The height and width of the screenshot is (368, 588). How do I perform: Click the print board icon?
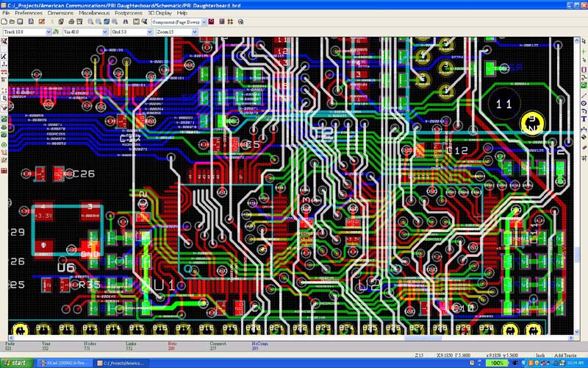coord(71,22)
